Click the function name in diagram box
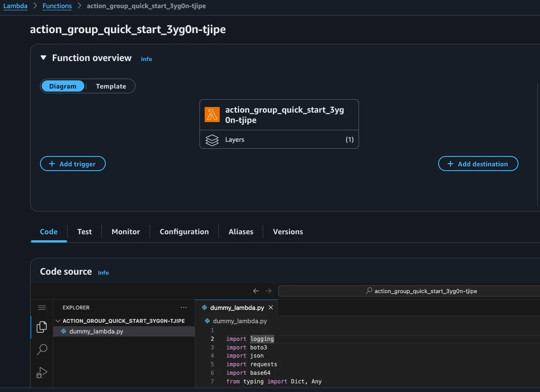 click(285, 115)
